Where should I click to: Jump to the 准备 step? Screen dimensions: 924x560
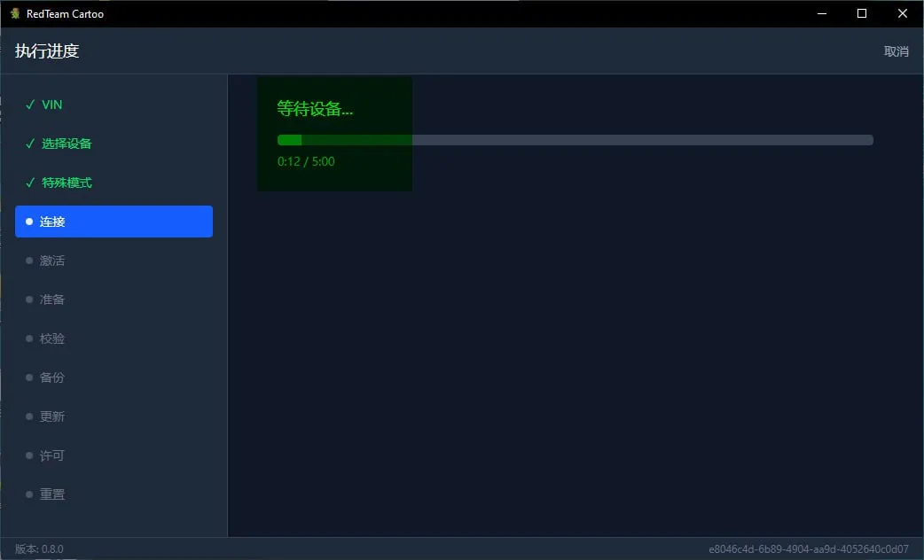click(x=114, y=299)
